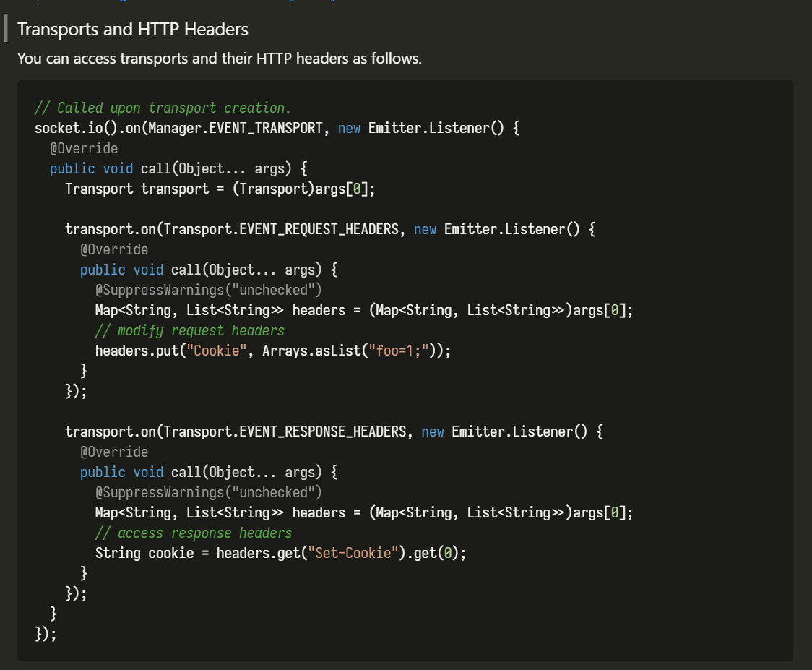Click the final closing "});" line of the code
Image resolution: width=812 pixels, height=670 pixels.
tap(46, 634)
